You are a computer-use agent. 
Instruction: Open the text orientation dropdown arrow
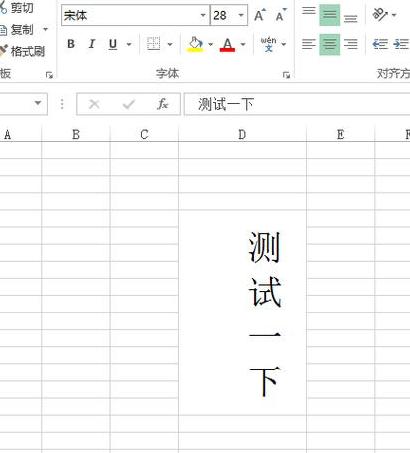point(394,15)
